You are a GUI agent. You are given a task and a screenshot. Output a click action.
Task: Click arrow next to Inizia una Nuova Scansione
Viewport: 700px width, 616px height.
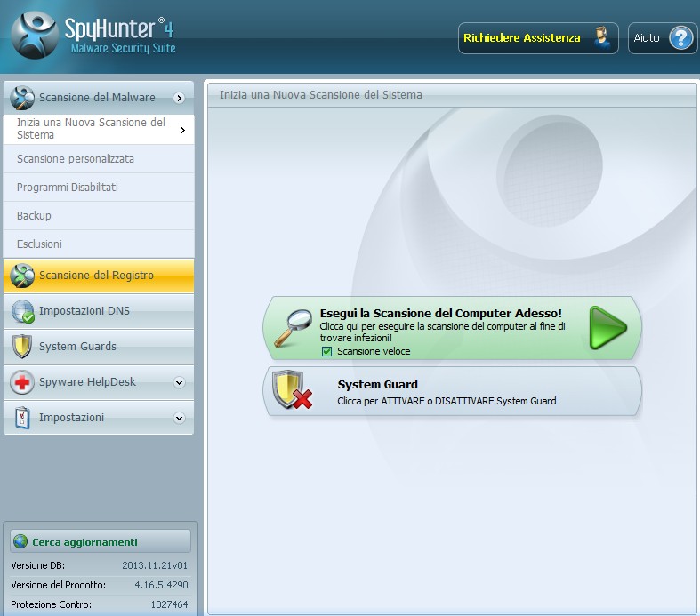tap(183, 130)
